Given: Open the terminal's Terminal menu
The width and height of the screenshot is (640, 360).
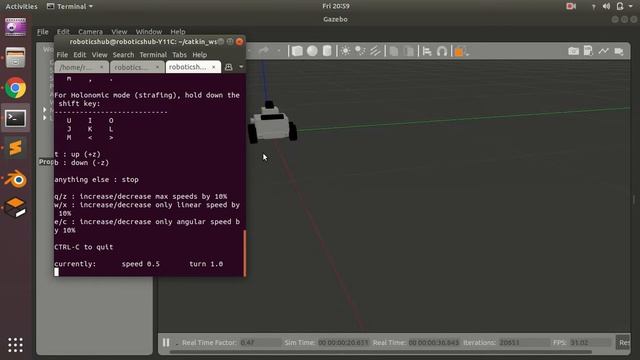Looking at the screenshot, I should 153,55.
